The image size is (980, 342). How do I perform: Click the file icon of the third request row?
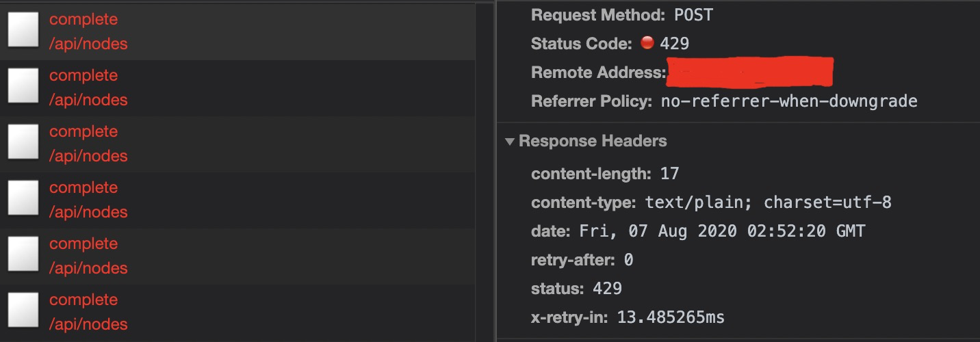pyautogui.click(x=23, y=143)
